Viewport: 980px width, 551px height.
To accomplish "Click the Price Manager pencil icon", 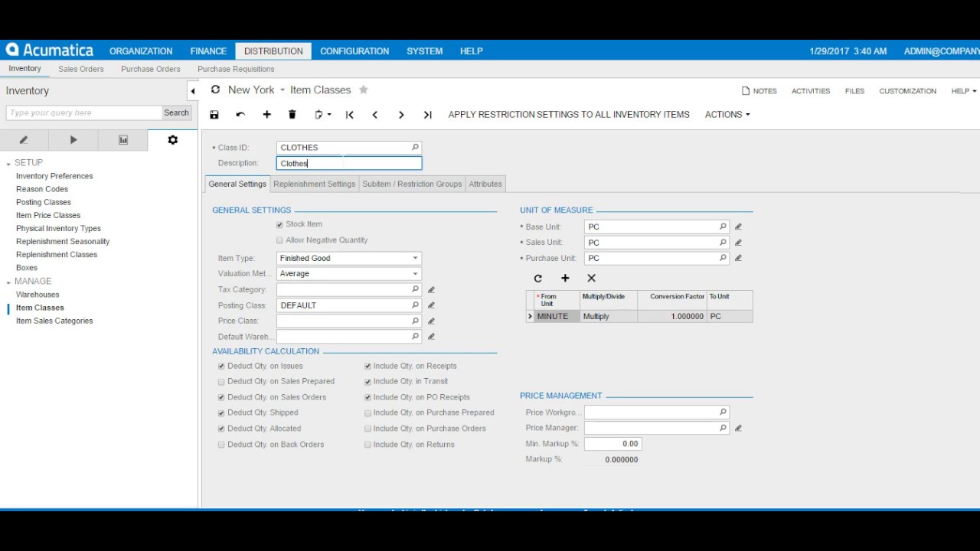I will [x=738, y=428].
